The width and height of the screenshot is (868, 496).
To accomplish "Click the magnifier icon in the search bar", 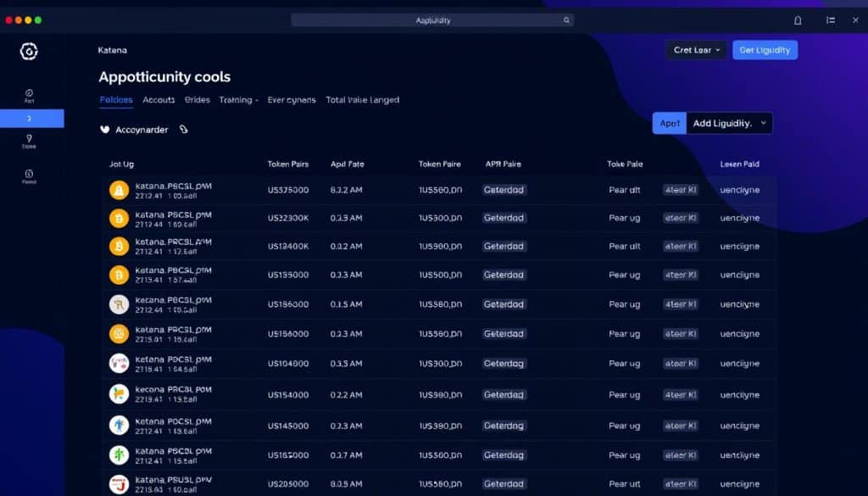I will click(566, 20).
